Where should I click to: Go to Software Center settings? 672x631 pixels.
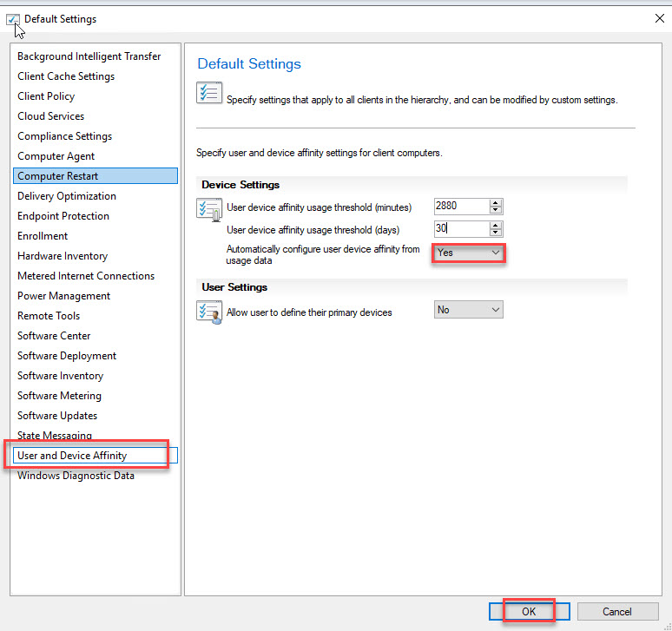(x=54, y=336)
